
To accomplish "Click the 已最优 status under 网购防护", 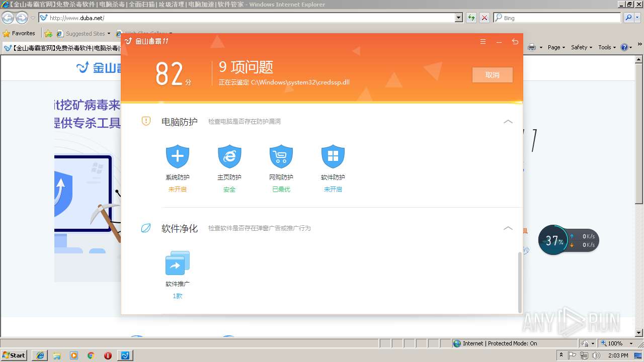I will pos(281,190).
